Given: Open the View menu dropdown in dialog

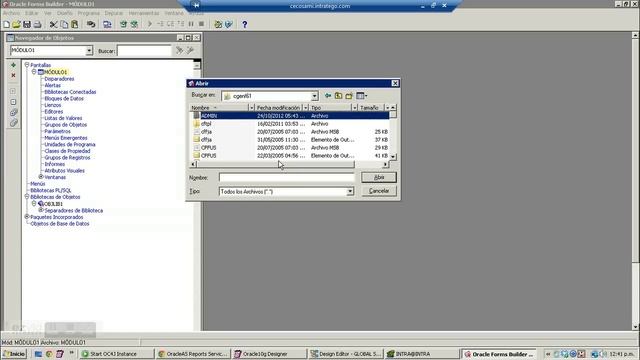Looking at the screenshot, I should [x=362, y=96].
